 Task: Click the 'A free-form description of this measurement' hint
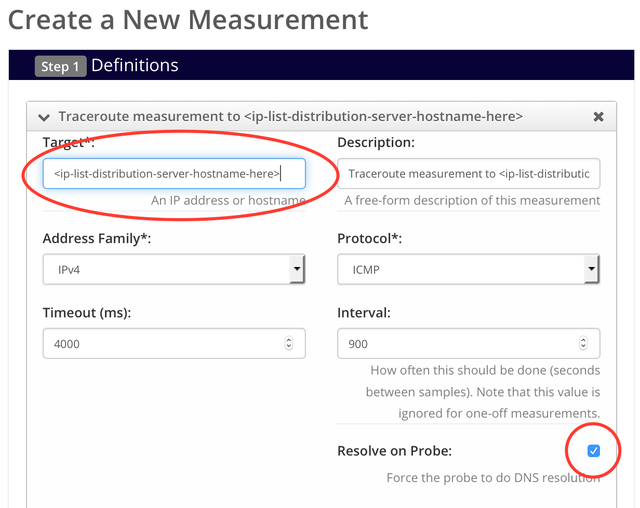[472, 200]
